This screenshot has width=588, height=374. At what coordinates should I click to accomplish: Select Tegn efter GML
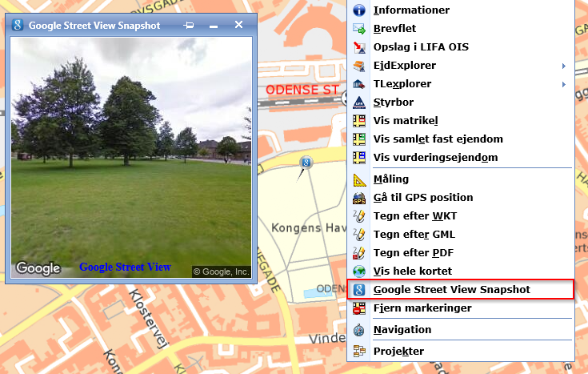[461, 235]
